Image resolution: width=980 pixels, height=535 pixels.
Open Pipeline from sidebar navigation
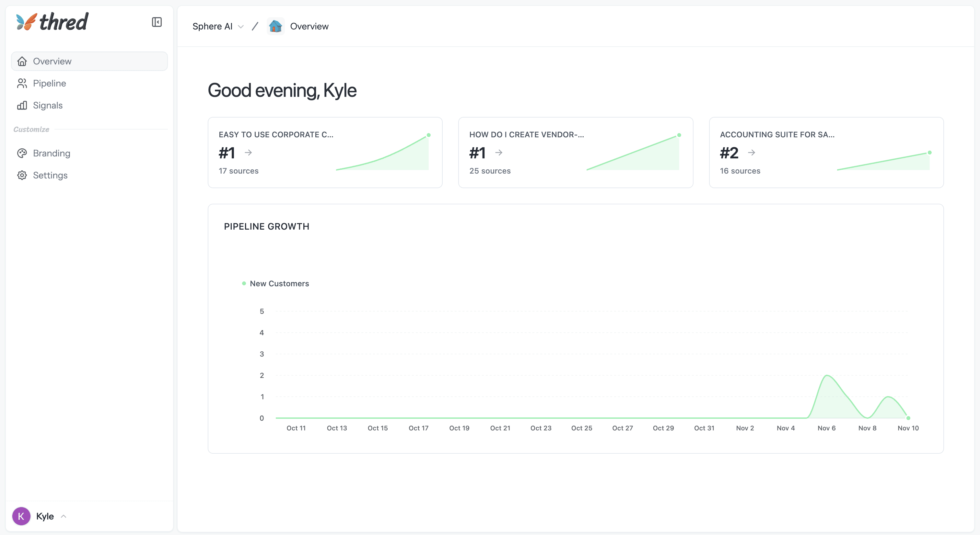[50, 83]
